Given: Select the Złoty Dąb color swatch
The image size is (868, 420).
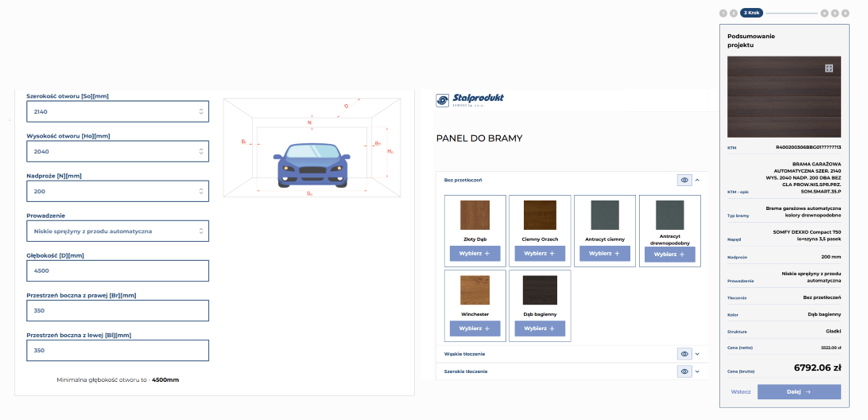Looking at the screenshot, I should 475,215.
